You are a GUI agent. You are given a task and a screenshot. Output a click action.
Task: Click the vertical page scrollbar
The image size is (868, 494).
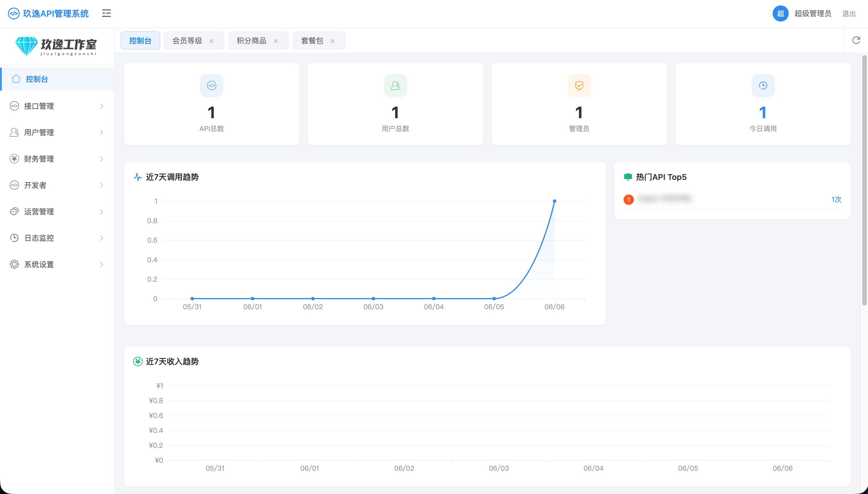tap(864, 180)
